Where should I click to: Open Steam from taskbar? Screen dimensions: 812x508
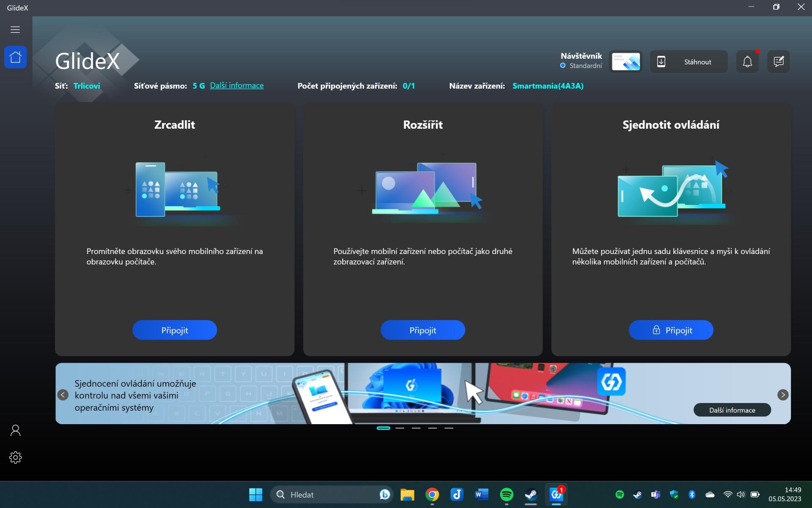(x=531, y=494)
